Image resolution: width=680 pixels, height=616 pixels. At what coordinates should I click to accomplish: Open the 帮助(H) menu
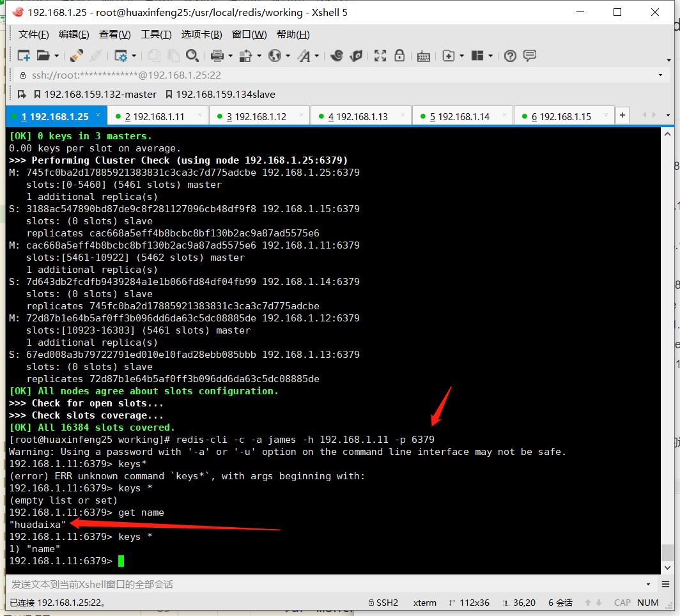(293, 35)
